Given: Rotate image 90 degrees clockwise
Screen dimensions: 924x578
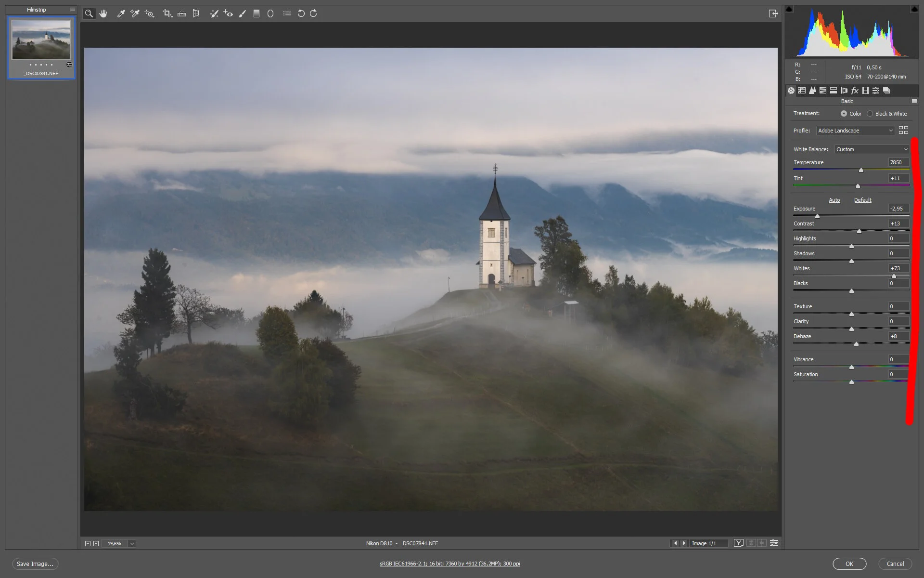Looking at the screenshot, I should [313, 13].
